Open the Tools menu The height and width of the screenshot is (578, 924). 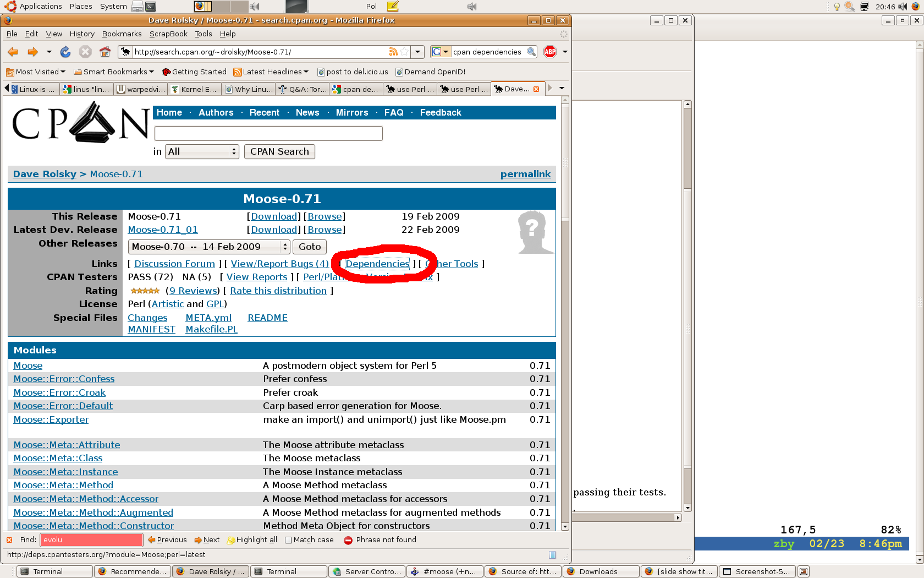pos(203,34)
